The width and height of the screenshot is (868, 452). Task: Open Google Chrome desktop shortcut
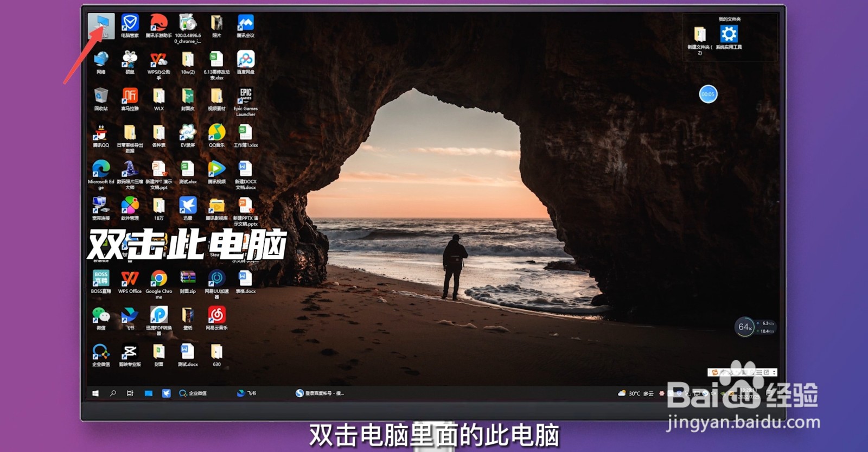point(158,284)
